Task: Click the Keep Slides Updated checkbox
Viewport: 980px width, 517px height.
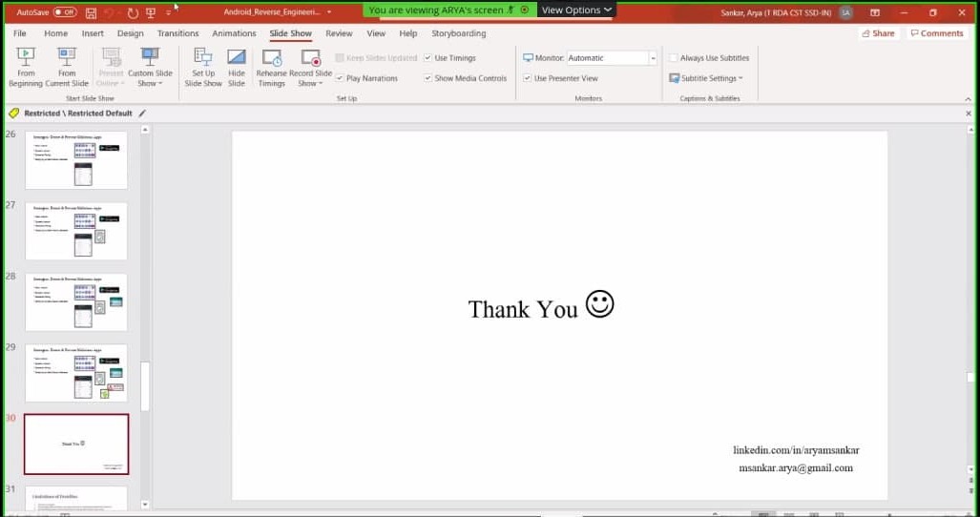Action: coord(340,57)
